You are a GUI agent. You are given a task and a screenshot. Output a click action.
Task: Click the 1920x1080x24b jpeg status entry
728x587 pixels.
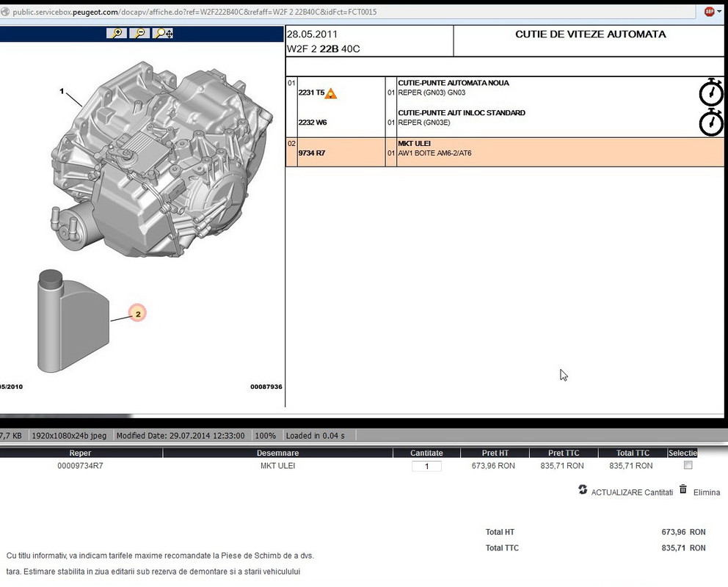[69, 436]
